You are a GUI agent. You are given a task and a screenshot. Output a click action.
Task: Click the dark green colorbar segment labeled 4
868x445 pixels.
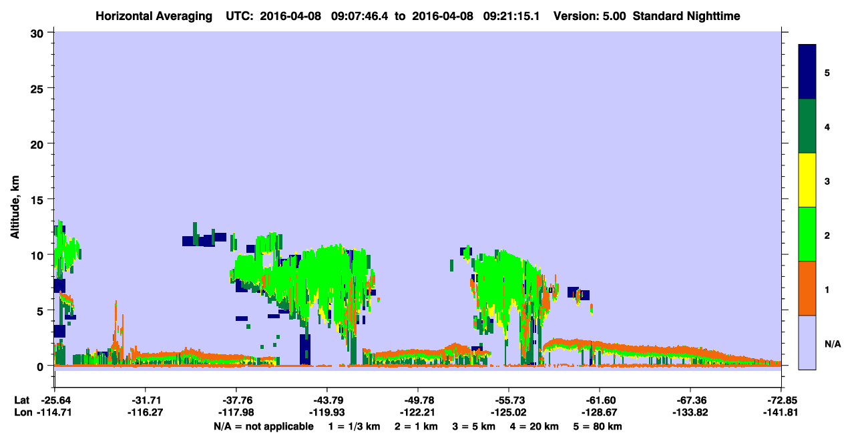pyautogui.click(x=807, y=126)
